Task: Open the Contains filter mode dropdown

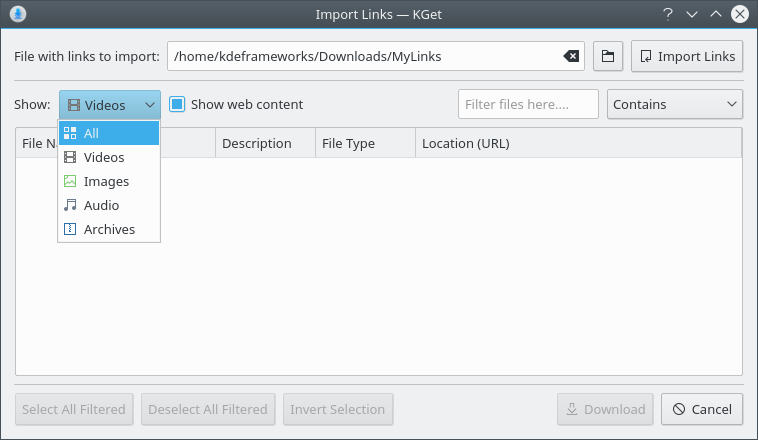Action: tap(674, 104)
